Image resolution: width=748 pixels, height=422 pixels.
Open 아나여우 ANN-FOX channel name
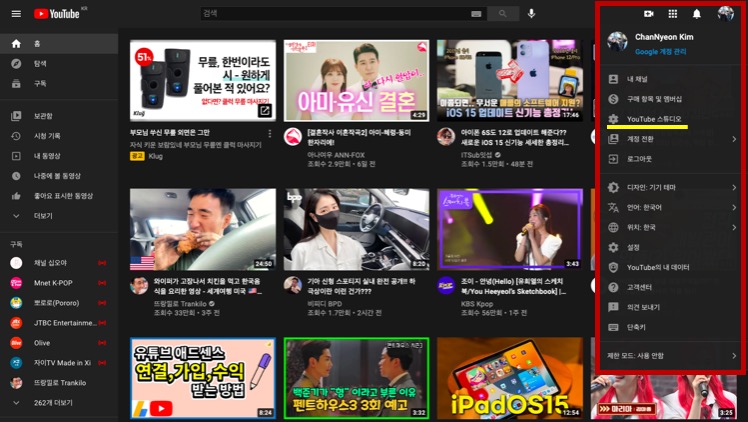pos(336,155)
